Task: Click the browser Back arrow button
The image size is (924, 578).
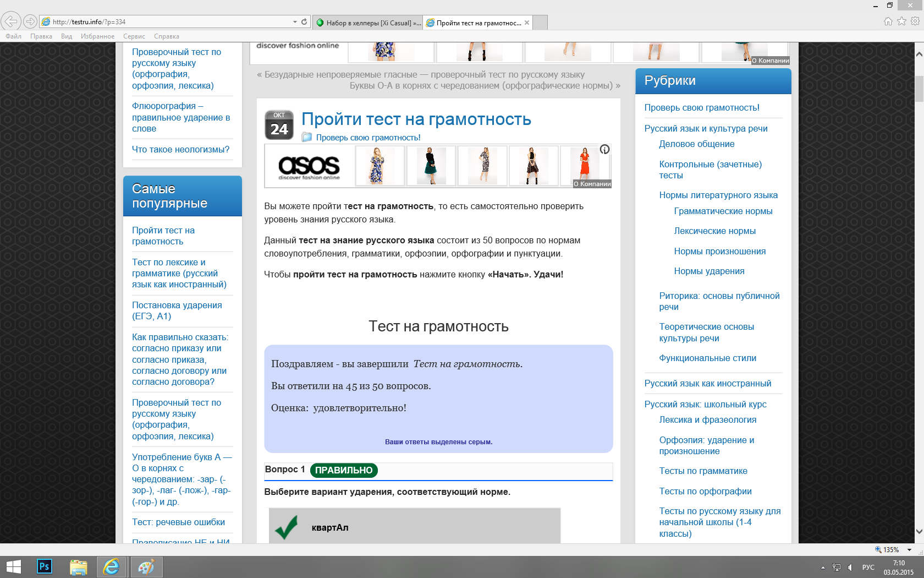Action: pyautogui.click(x=10, y=21)
